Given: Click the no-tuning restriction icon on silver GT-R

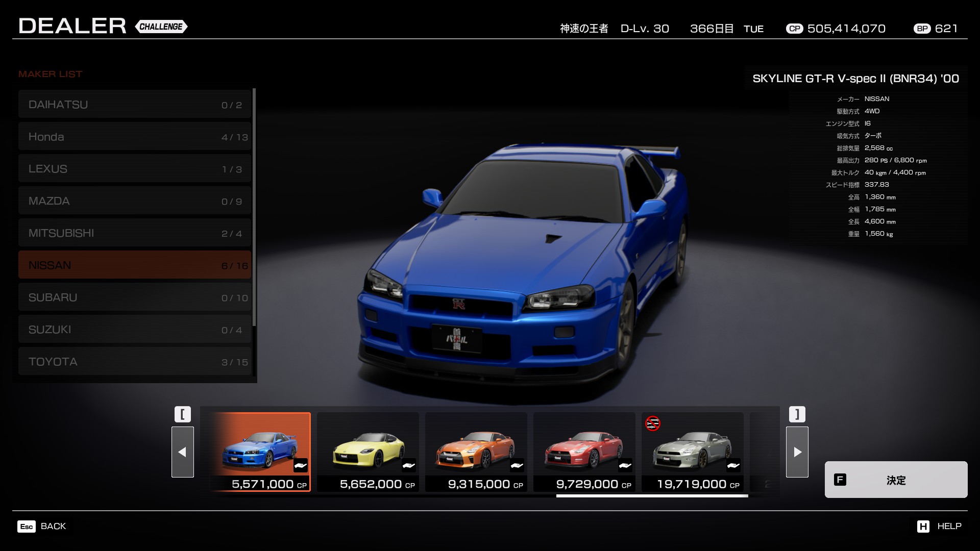Looking at the screenshot, I should [x=652, y=423].
